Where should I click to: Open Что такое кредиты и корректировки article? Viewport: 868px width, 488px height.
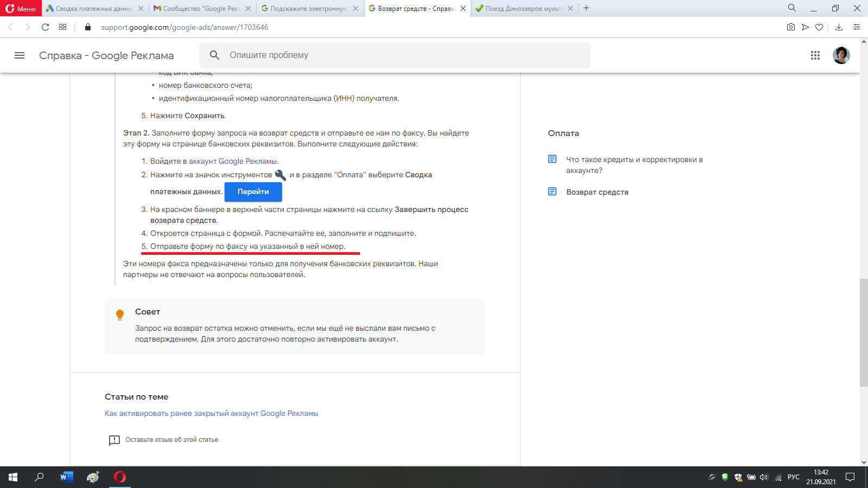pyautogui.click(x=634, y=165)
